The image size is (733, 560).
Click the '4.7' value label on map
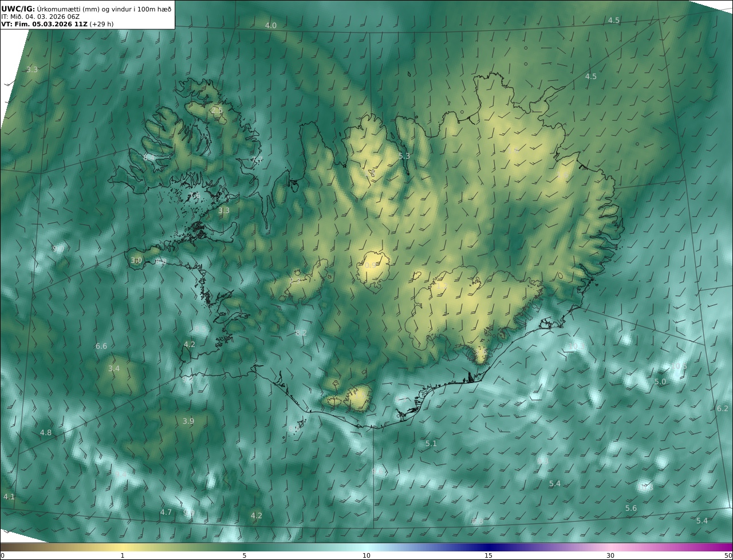click(166, 512)
